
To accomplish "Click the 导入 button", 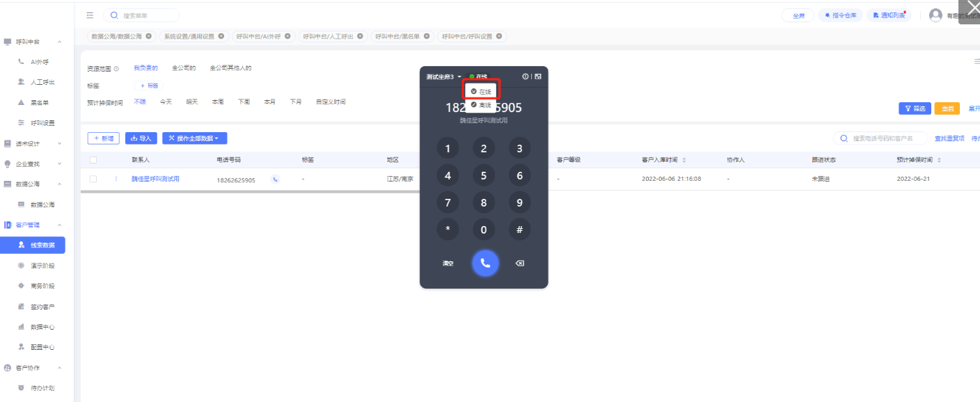I will [141, 138].
